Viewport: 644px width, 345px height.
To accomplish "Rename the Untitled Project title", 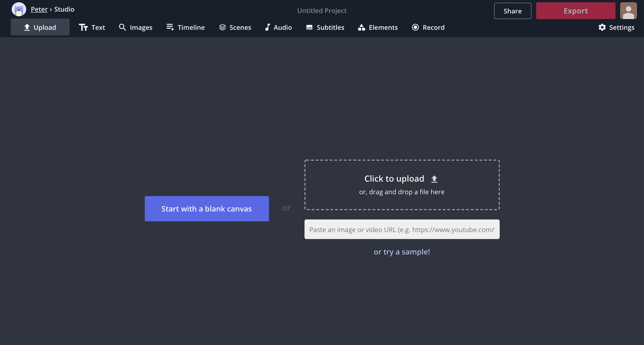I will pyautogui.click(x=322, y=11).
